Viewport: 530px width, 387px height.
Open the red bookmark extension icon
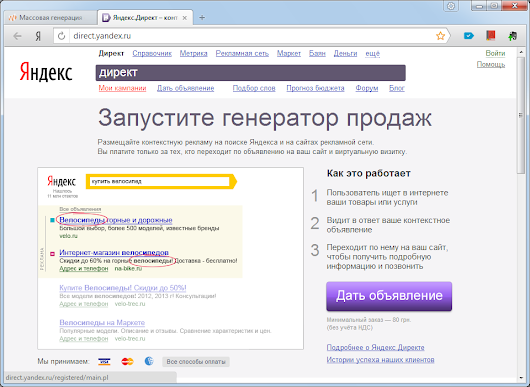[491, 35]
